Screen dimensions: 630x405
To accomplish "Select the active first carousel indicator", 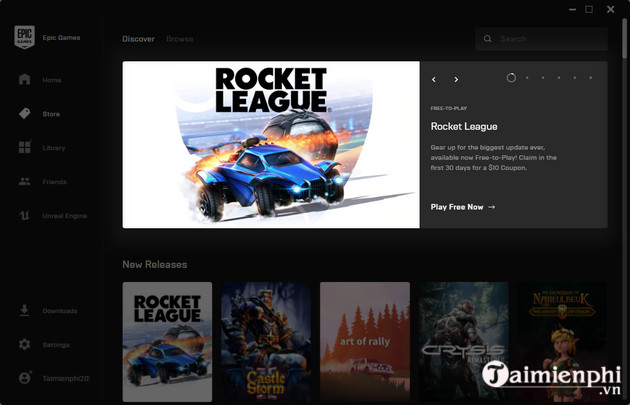I will 511,78.
